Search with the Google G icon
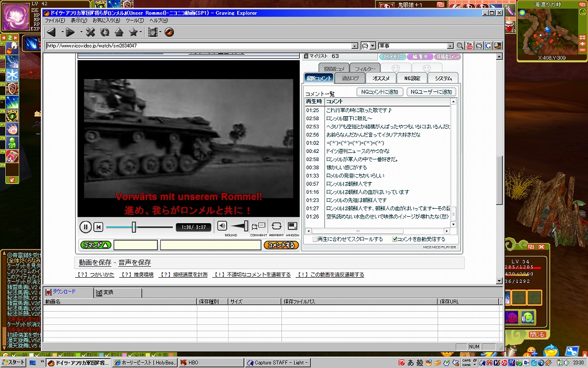Screen dimensions: 588x368 point(488,46)
